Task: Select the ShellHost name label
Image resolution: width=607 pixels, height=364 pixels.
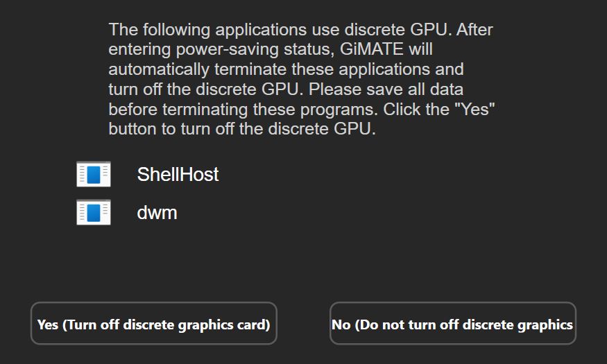Action: [178, 174]
